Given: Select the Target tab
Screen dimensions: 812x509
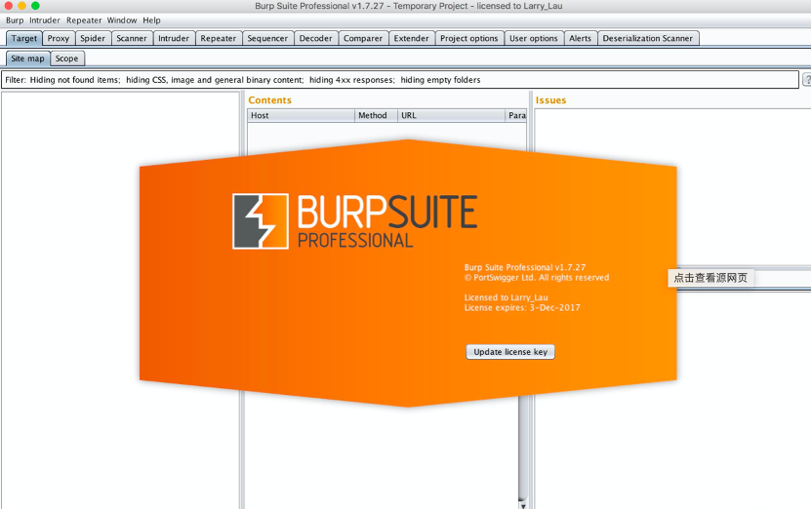Looking at the screenshot, I should pyautogui.click(x=23, y=38).
